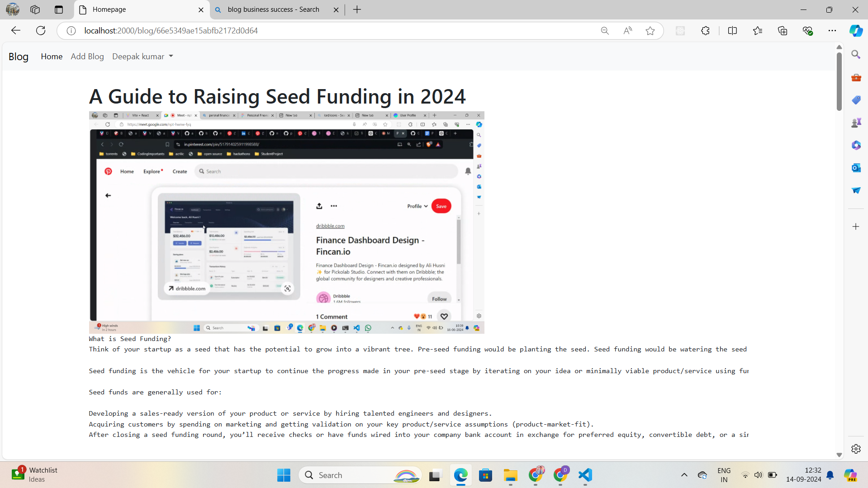The width and height of the screenshot is (868, 488).
Task: Open the Add Blog link
Action: [x=87, y=57]
